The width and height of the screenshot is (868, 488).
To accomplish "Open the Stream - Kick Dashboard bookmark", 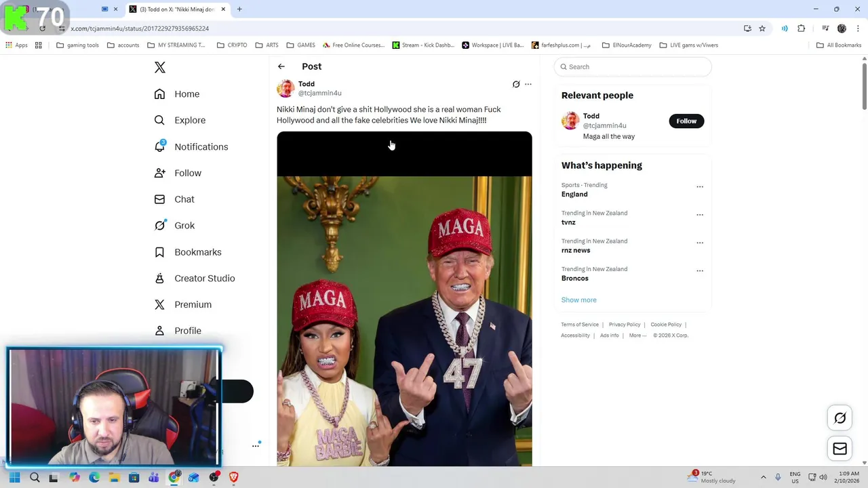I will [x=423, y=45].
